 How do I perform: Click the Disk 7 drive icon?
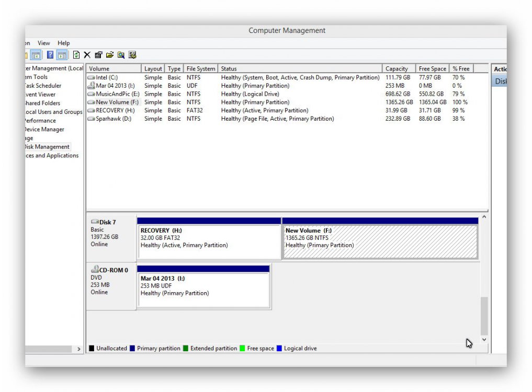pyautogui.click(x=95, y=222)
